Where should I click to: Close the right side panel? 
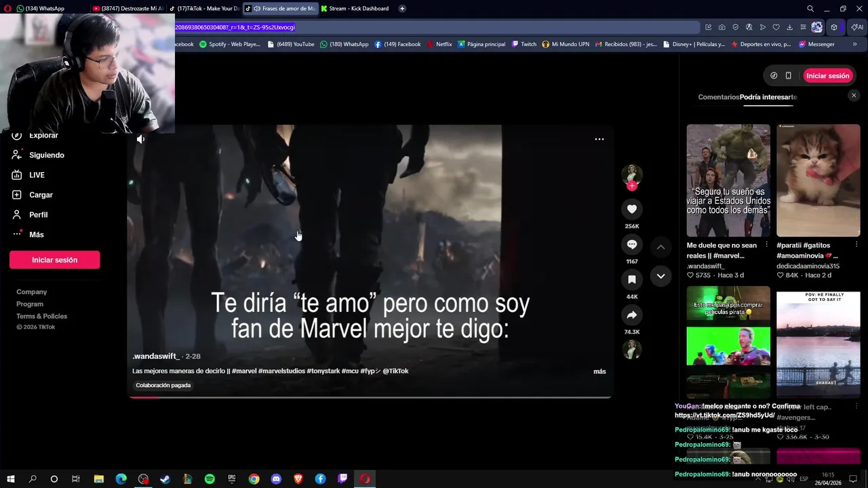(854, 96)
